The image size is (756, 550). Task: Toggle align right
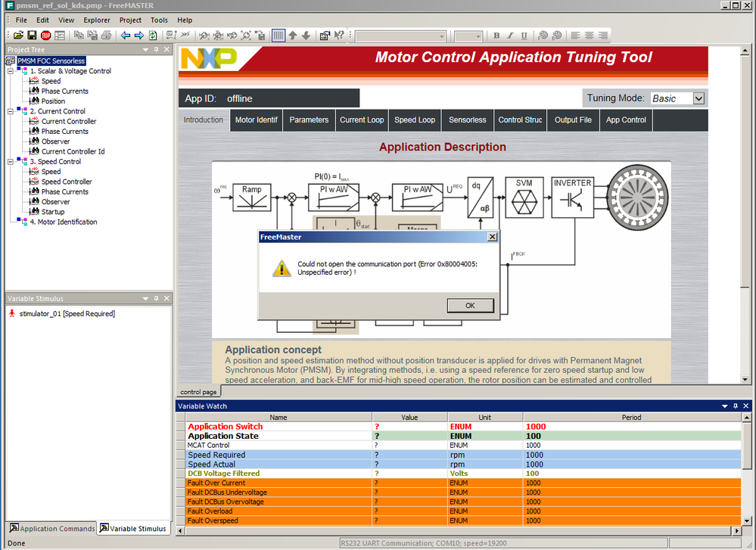(603, 36)
